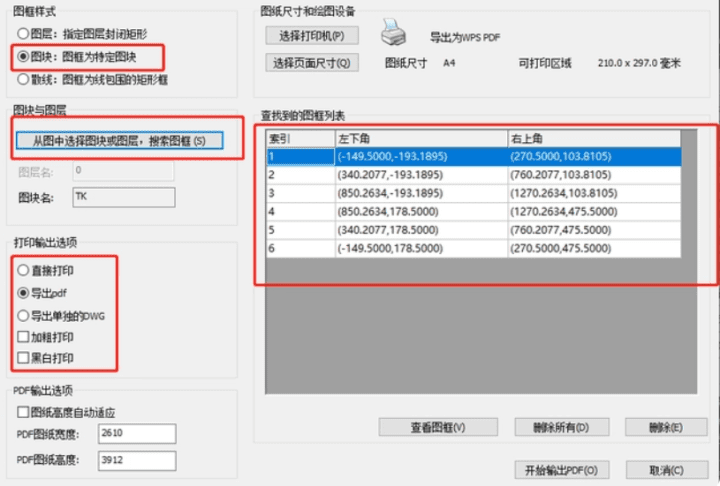Click the printer icon beside WPS PDF

[x=395, y=35]
